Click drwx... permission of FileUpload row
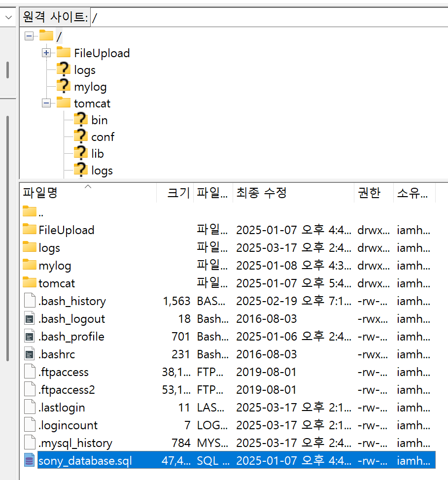This screenshot has height=480, width=448. [x=374, y=230]
